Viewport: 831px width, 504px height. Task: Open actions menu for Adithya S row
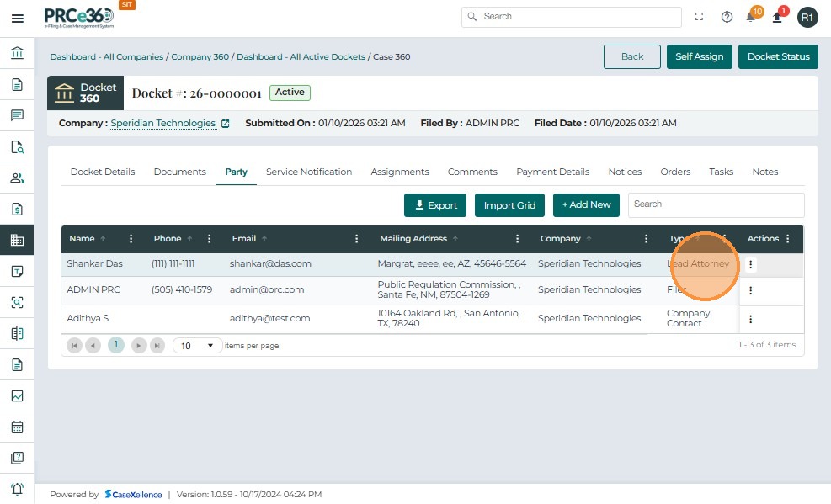[750, 319]
